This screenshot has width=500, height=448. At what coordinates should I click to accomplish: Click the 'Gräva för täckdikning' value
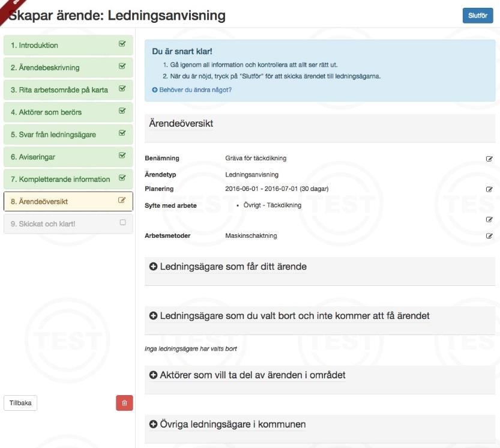coord(256,159)
